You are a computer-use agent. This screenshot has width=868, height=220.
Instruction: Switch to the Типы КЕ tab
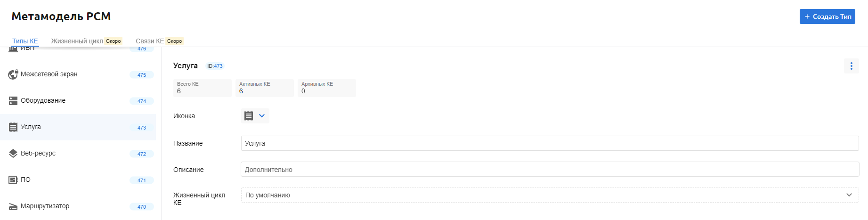25,41
